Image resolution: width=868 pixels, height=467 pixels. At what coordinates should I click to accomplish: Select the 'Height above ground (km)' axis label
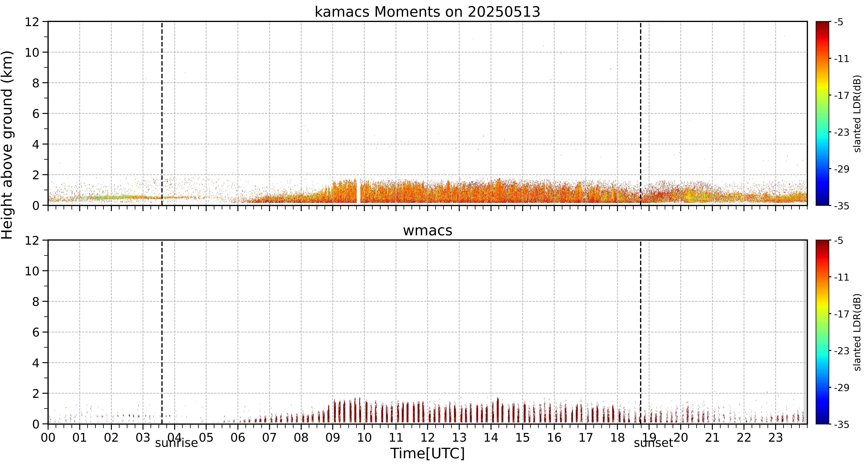click(7, 145)
